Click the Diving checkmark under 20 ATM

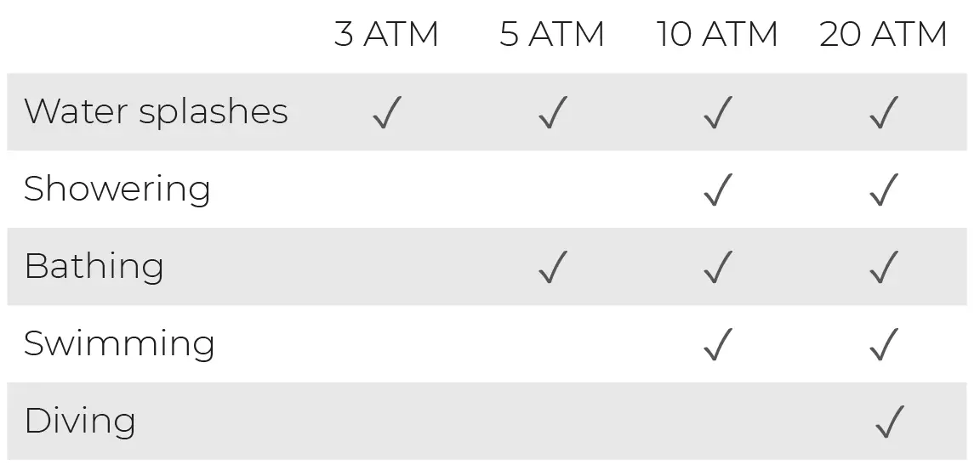pyautogui.click(x=888, y=422)
